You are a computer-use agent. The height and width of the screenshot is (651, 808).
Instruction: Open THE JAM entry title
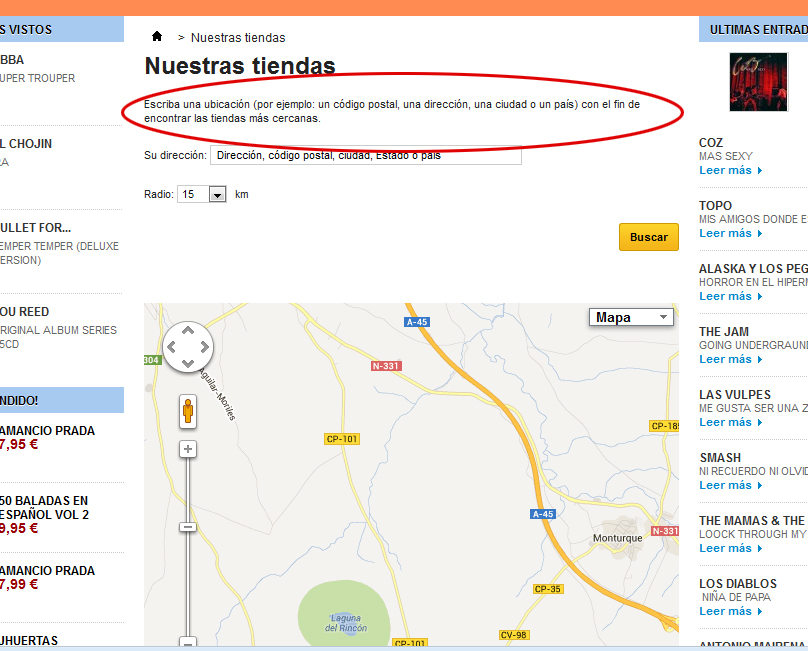click(x=724, y=332)
